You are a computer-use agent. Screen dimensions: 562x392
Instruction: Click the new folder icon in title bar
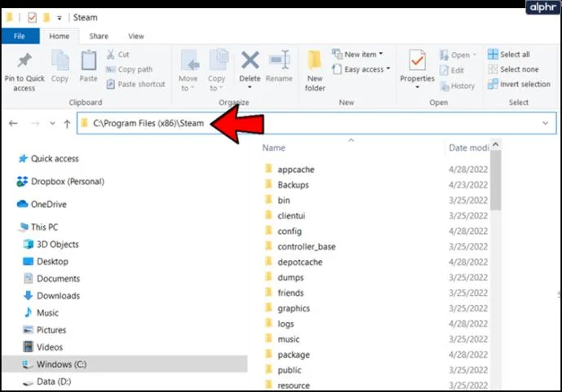pos(46,17)
